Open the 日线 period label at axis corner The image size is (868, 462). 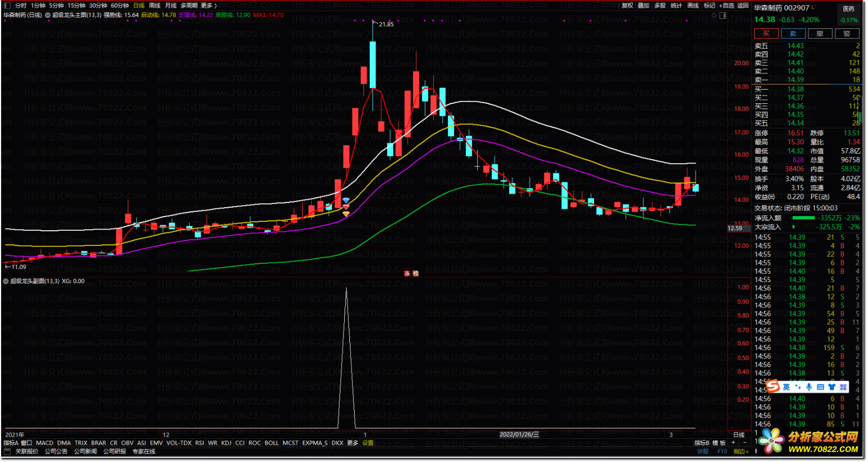[739, 435]
